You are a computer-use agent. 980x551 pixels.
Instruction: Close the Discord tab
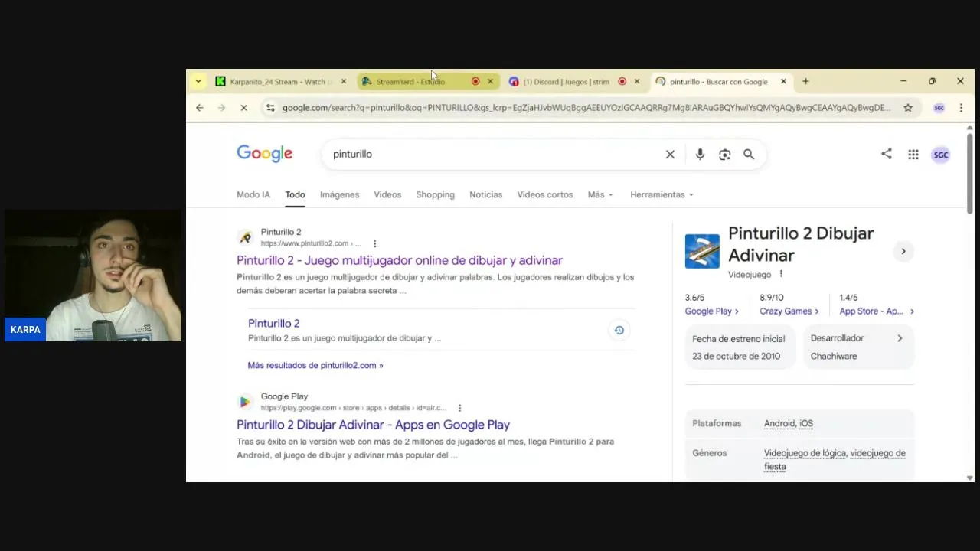pyautogui.click(x=637, y=81)
